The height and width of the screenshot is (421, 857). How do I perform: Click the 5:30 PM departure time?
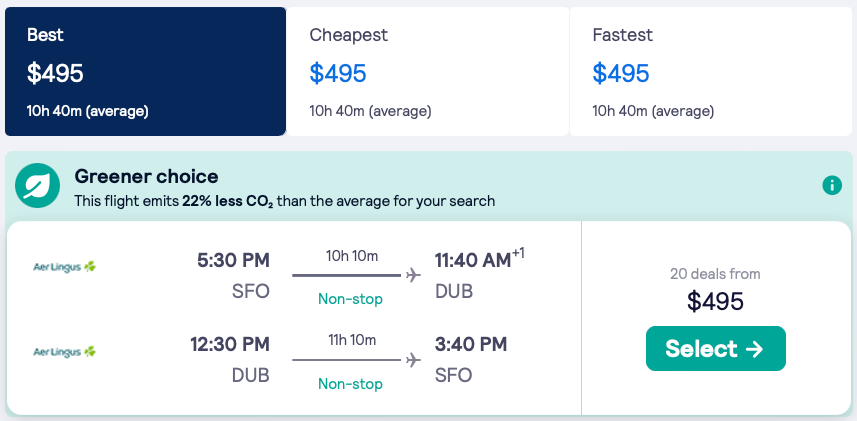click(x=233, y=261)
